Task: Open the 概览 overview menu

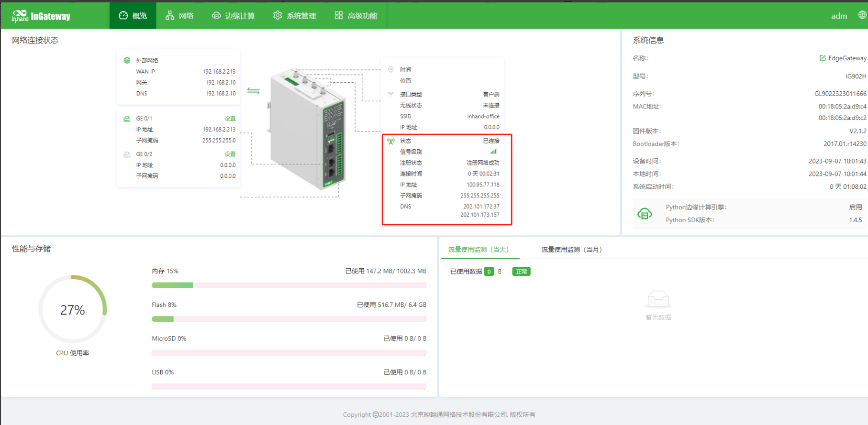Action: point(133,16)
